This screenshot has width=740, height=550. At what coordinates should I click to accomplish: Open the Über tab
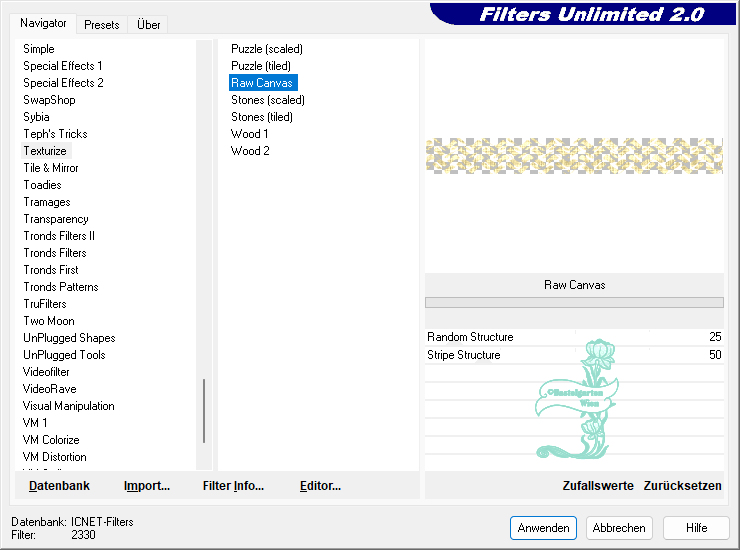pyautogui.click(x=148, y=24)
